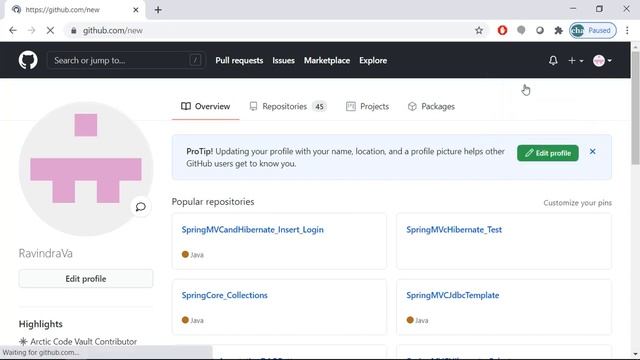Set status via avatar smiley icon

pos(140,207)
